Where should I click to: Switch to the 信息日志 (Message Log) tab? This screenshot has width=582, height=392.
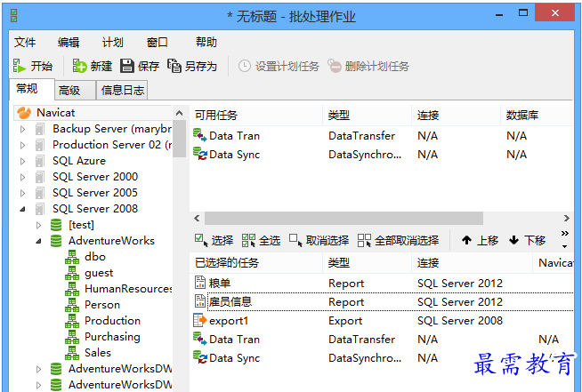[122, 91]
